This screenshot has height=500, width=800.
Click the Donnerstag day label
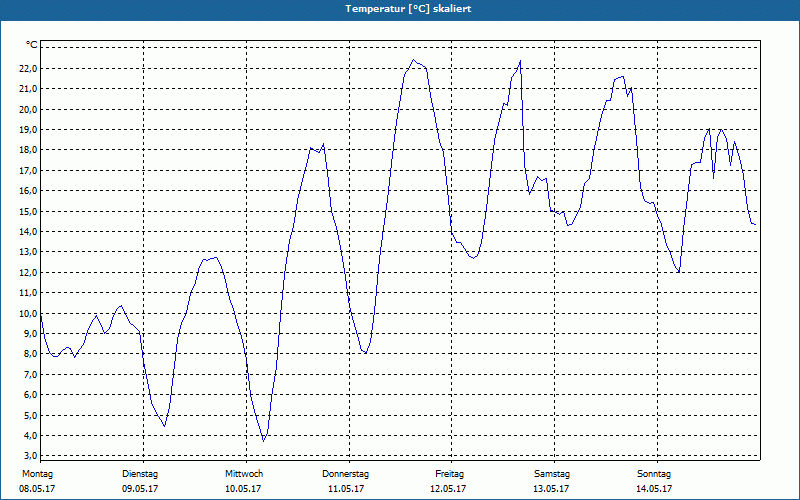[x=345, y=474]
